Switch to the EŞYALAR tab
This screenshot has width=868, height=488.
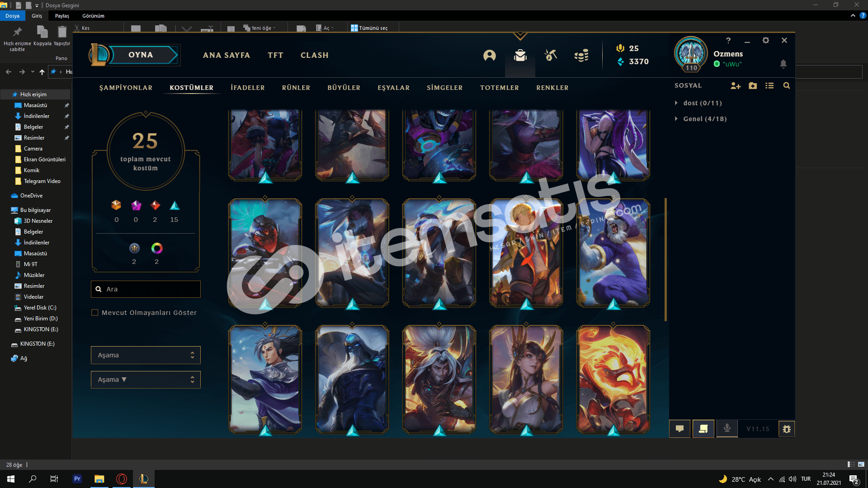(x=394, y=88)
